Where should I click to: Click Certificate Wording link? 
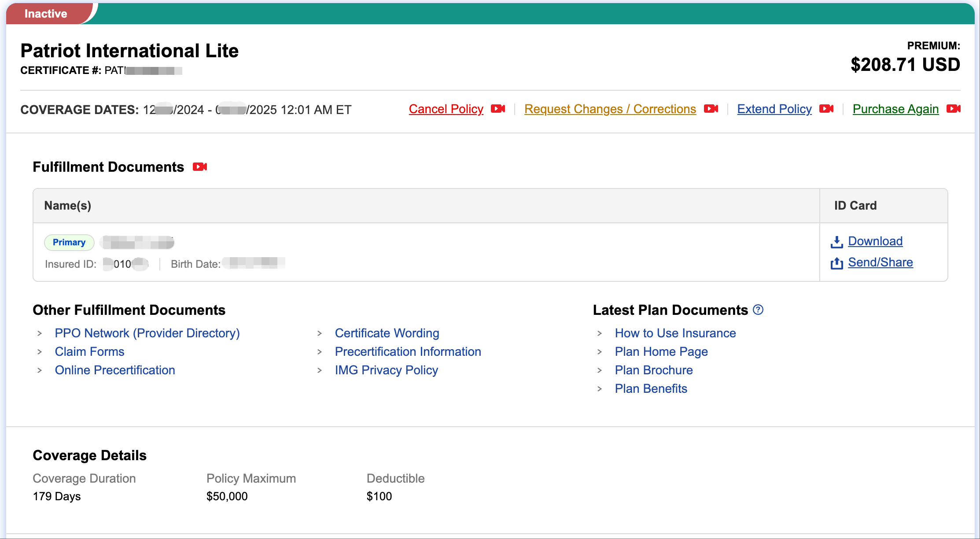tap(387, 333)
